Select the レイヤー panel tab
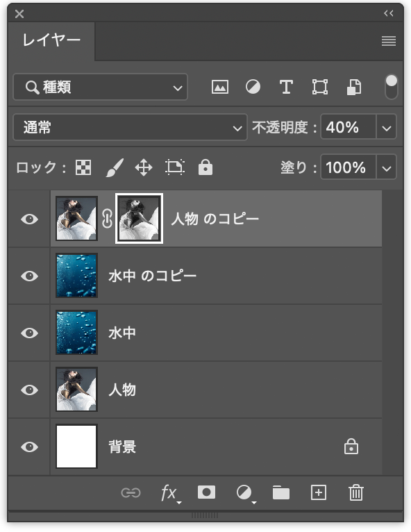Viewport: 411px width, 532px height. (x=51, y=41)
